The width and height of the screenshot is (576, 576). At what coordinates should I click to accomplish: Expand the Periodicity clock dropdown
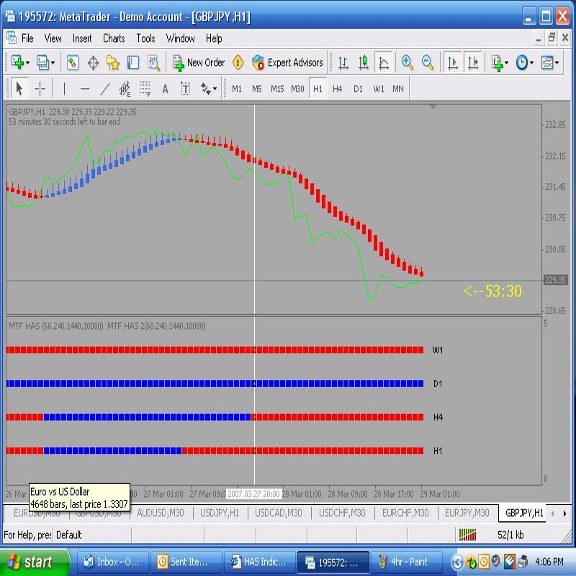pyautogui.click(x=532, y=63)
